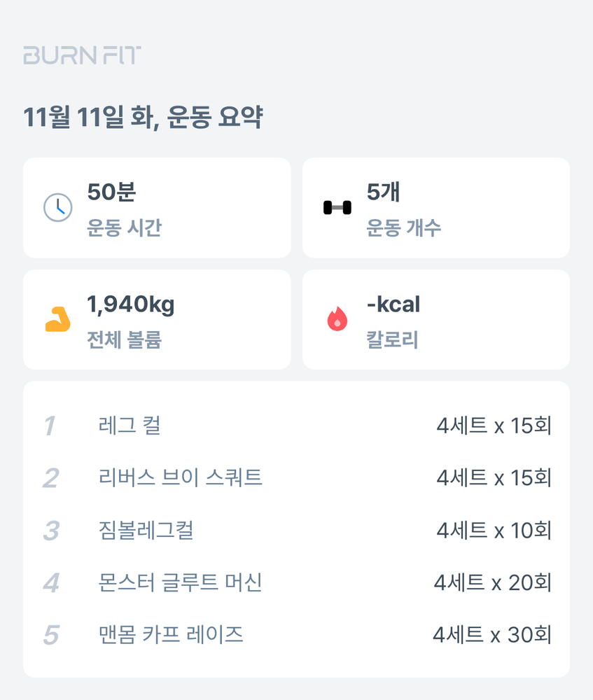Tap the -kcal calorie value
Screen dimensions: 593x700
[x=393, y=304]
